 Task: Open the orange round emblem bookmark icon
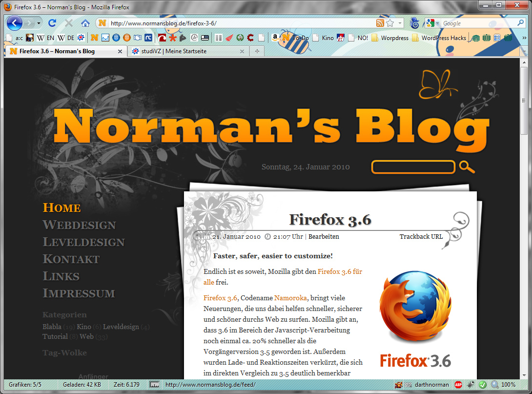click(127, 38)
